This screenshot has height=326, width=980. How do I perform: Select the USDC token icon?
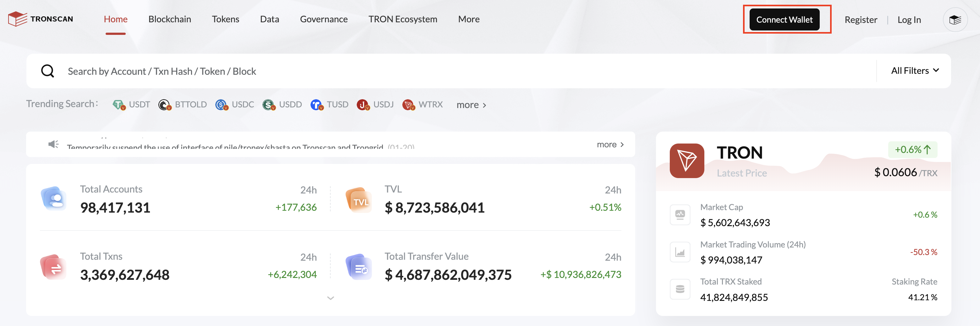click(x=221, y=105)
